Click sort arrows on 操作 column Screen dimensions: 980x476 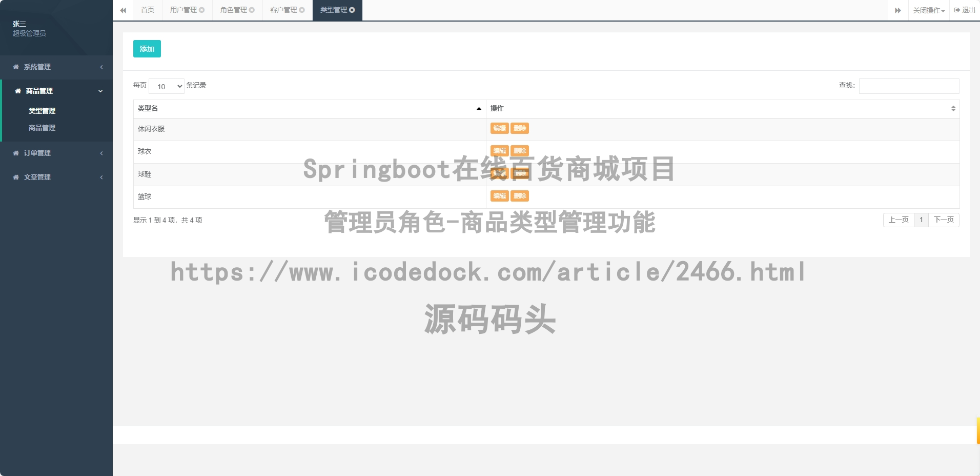(x=953, y=109)
